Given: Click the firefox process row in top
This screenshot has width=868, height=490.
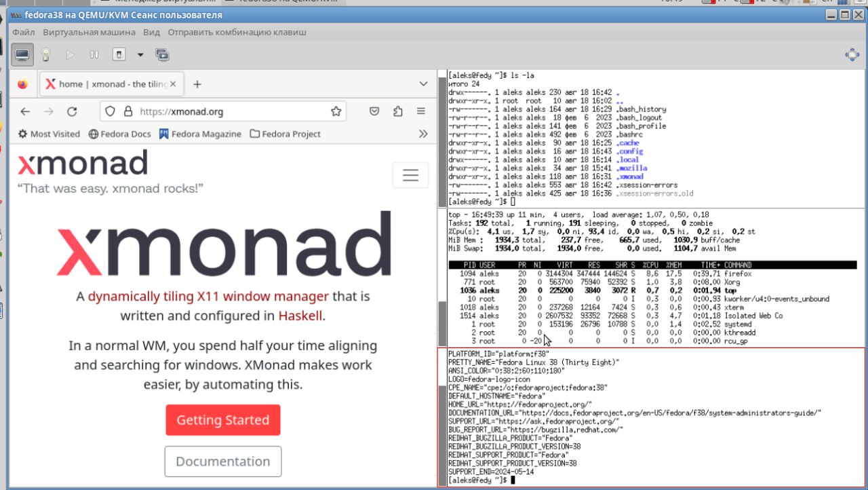Looking at the screenshot, I should tap(652, 274).
